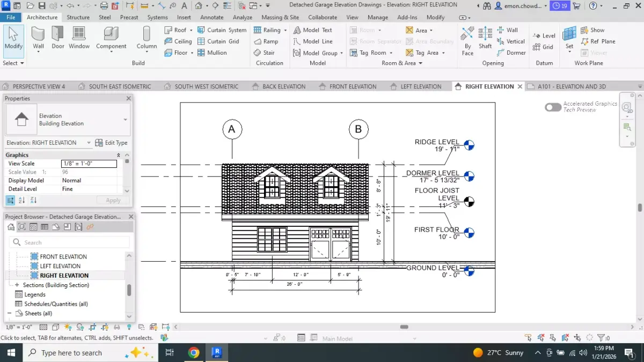Click the View Scale value field
Viewport: 644px width, 362px height.
(x=89, y=164)
